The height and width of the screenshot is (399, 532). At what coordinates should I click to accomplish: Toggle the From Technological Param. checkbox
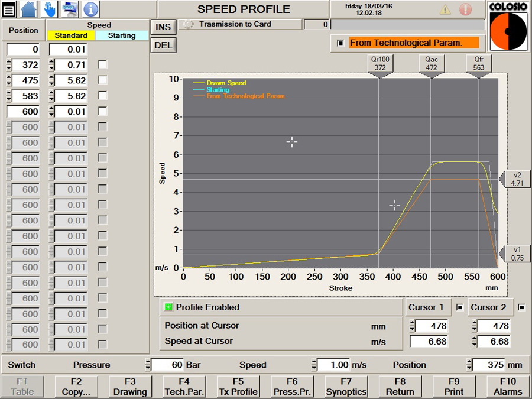tap(340, 43)
